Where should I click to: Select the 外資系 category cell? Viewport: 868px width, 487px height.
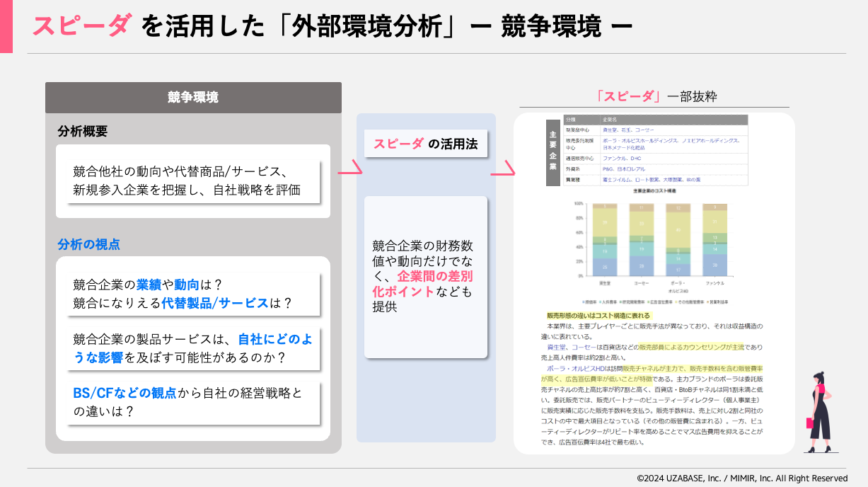pos(581,170)
